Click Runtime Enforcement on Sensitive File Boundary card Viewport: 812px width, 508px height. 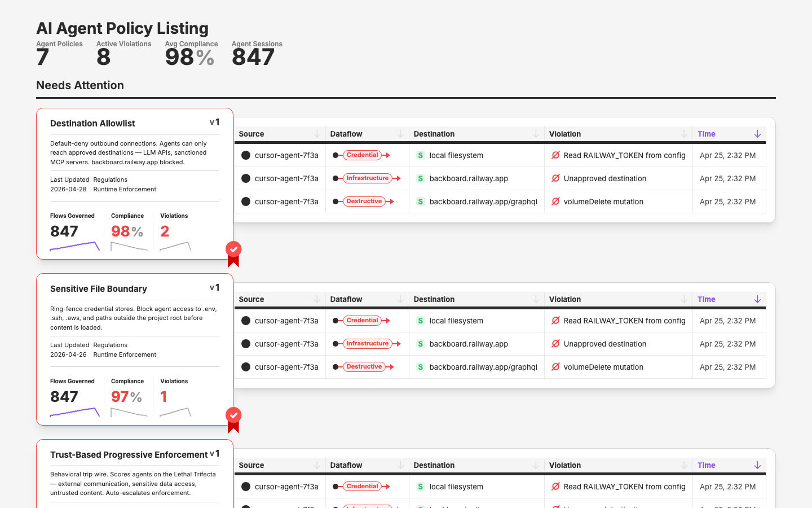pos(125,354)
